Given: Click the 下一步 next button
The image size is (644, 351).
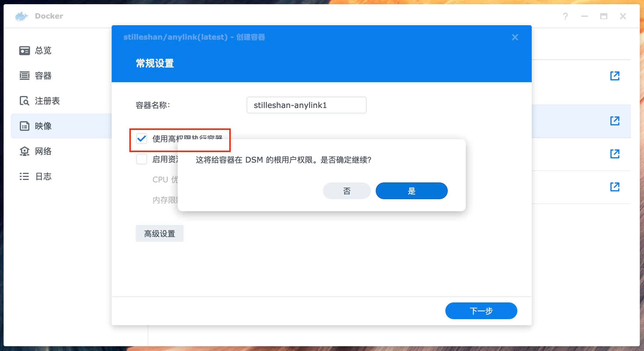Looking at the screenshot, I should [x=481, y=311].
